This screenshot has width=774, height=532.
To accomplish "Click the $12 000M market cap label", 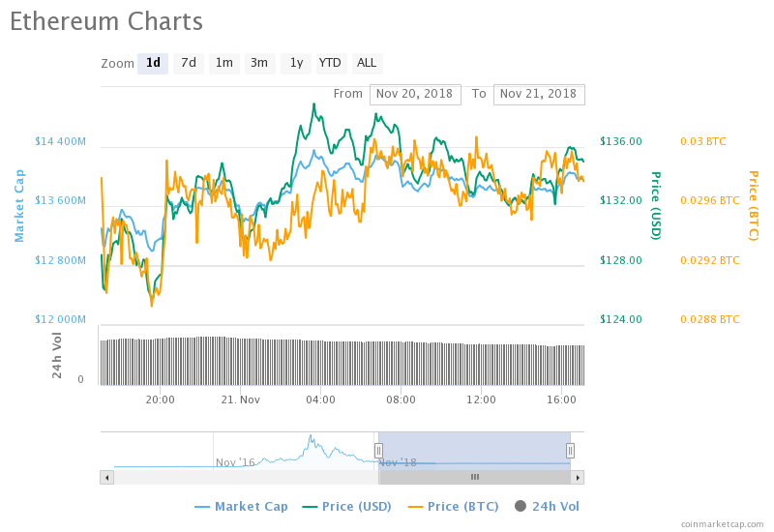I will click(60, 319).
